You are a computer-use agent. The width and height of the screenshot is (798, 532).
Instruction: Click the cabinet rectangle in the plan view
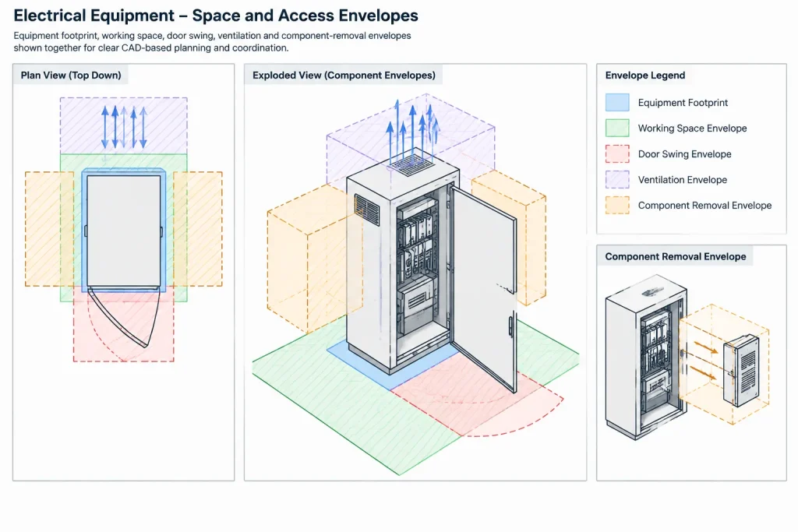(124, 231)
